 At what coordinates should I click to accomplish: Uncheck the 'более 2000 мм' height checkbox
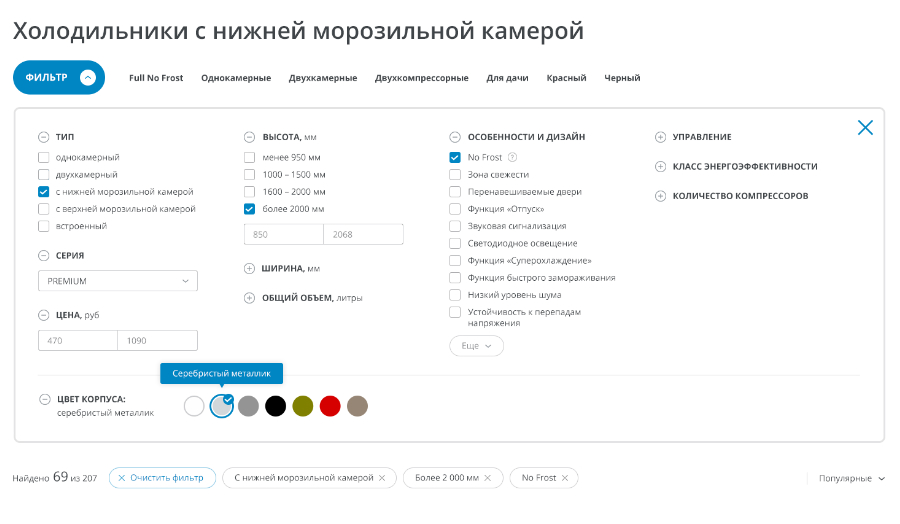250,209
